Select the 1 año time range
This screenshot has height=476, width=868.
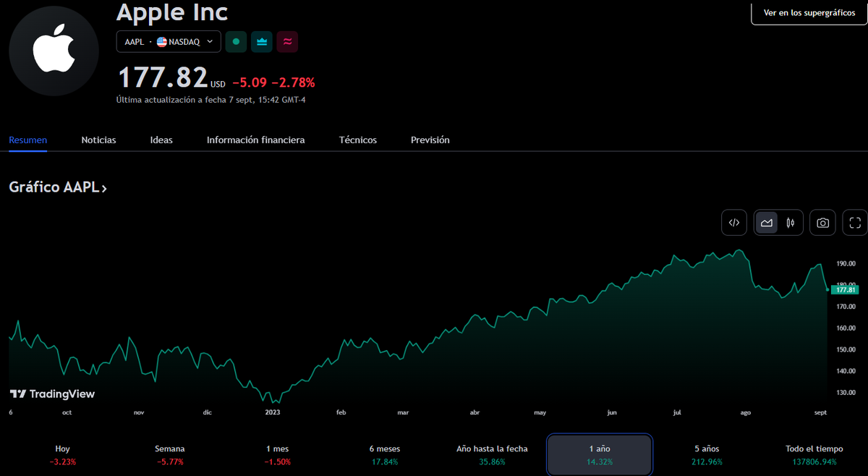click(x=600, y=455)
